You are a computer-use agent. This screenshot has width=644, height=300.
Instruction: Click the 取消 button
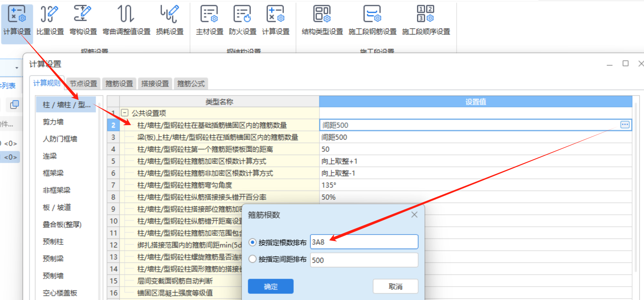tap(395, 286)
